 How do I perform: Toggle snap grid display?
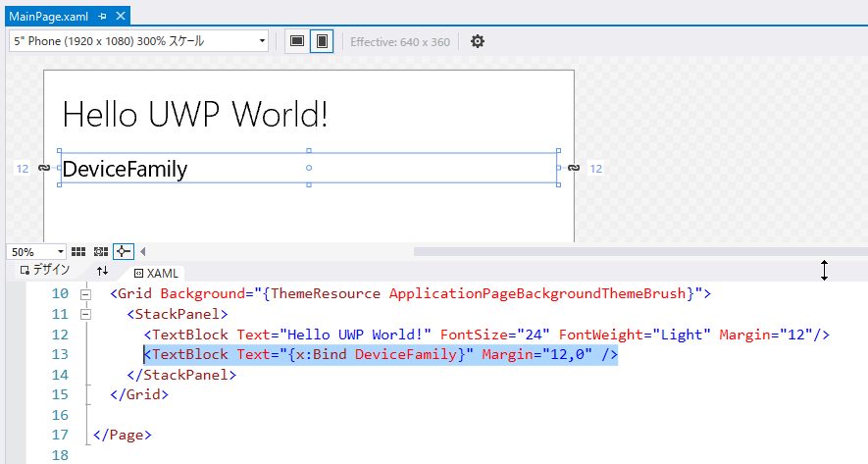[x=78, y=252]
